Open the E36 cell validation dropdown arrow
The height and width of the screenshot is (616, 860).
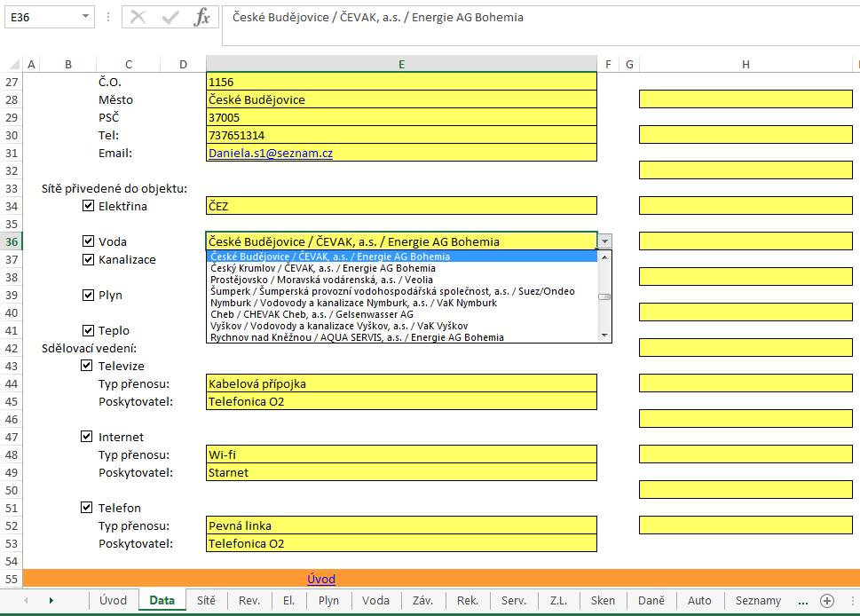(604, 241)
